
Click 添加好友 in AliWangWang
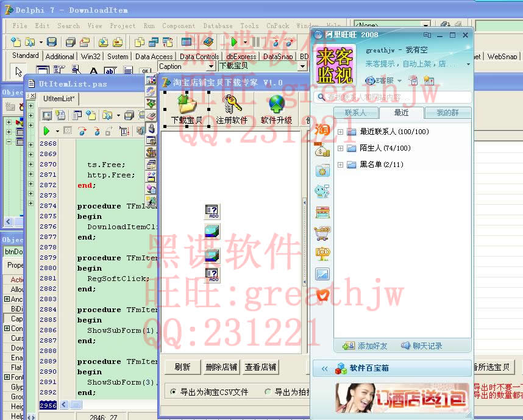coord(365,346)
